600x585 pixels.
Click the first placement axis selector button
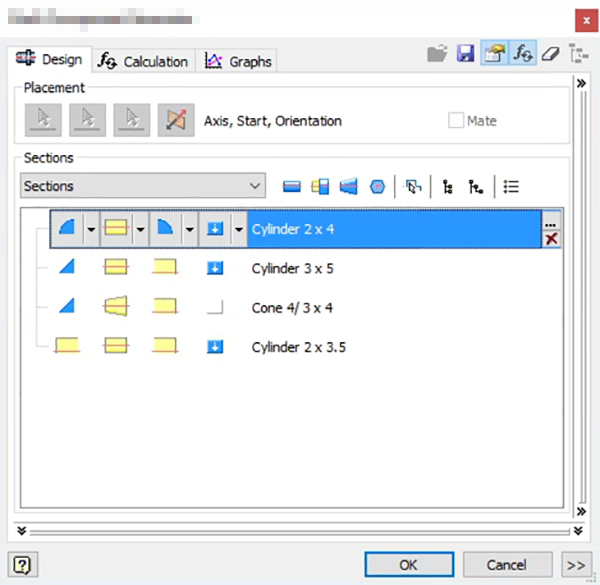coord(43,120)
